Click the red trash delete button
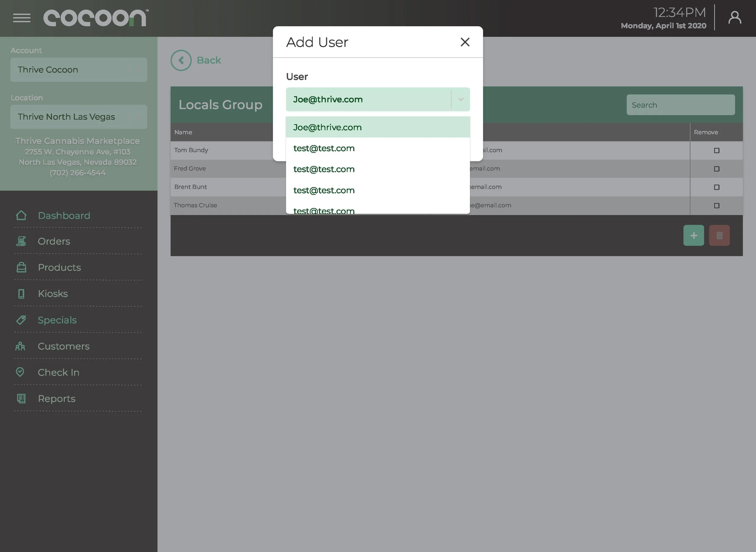 (719, 236)
